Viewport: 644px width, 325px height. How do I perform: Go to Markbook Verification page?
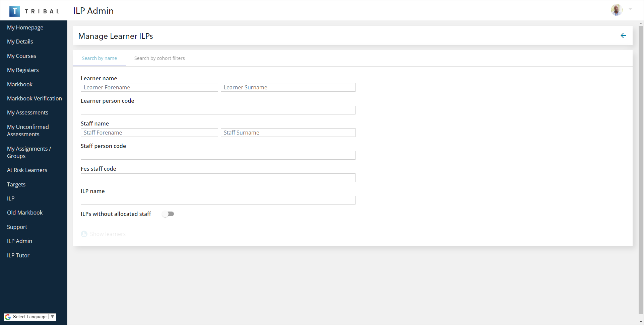[35, 98]
